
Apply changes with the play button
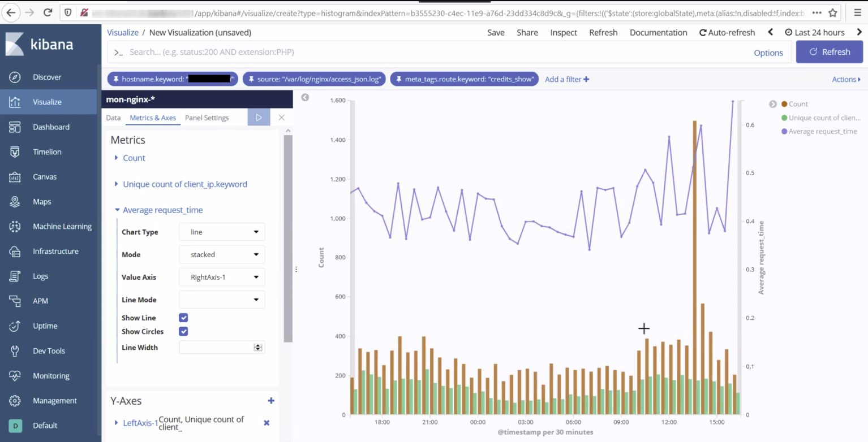(259, 118)
